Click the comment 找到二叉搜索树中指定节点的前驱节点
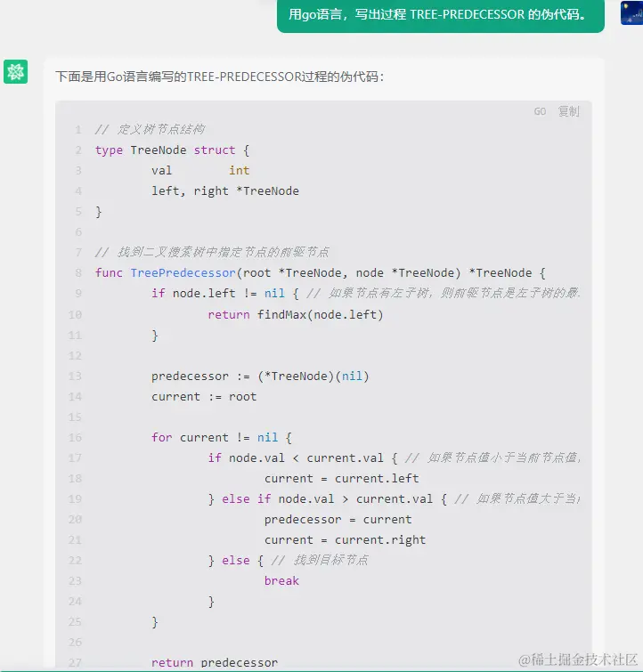This screenshot has height=672, width=643. pos(212,252)
